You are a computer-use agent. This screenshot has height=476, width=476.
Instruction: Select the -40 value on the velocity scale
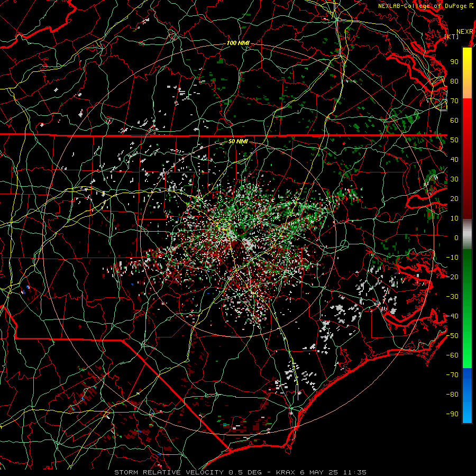click(x=452, y=316)
